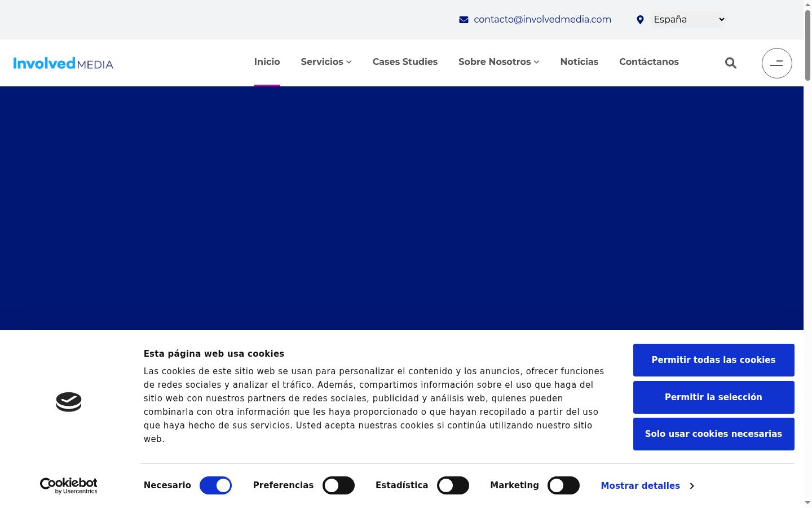Click the Involved Media logo
Image resolution: width=812 pixels, height=508 pixels.
point(63,63)
